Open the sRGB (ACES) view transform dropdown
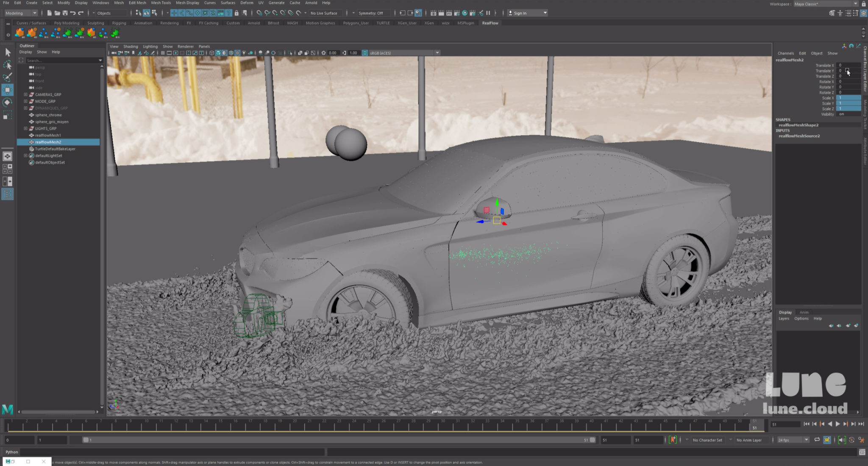 click(x=437, y=53)
